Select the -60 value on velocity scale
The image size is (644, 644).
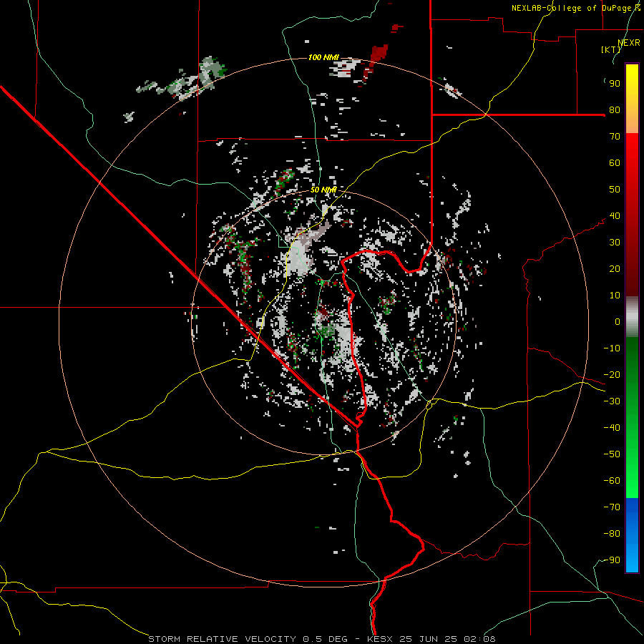[612, 481]
